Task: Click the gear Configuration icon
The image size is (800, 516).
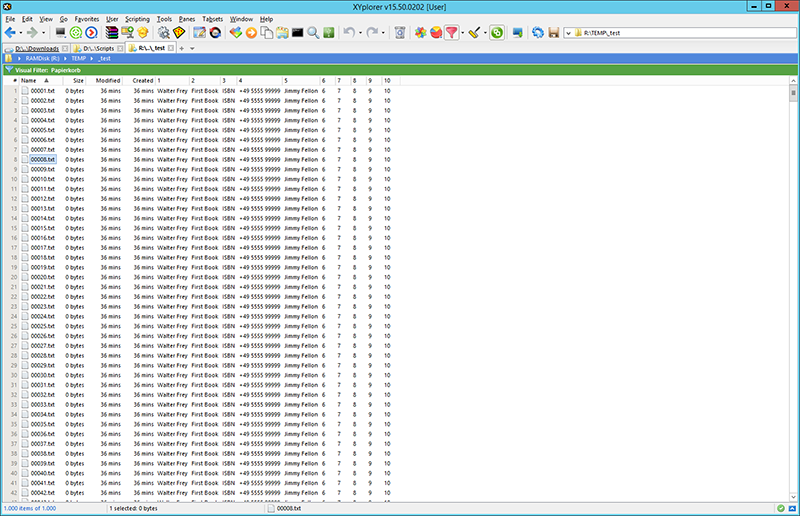Action: click(163, 33)
